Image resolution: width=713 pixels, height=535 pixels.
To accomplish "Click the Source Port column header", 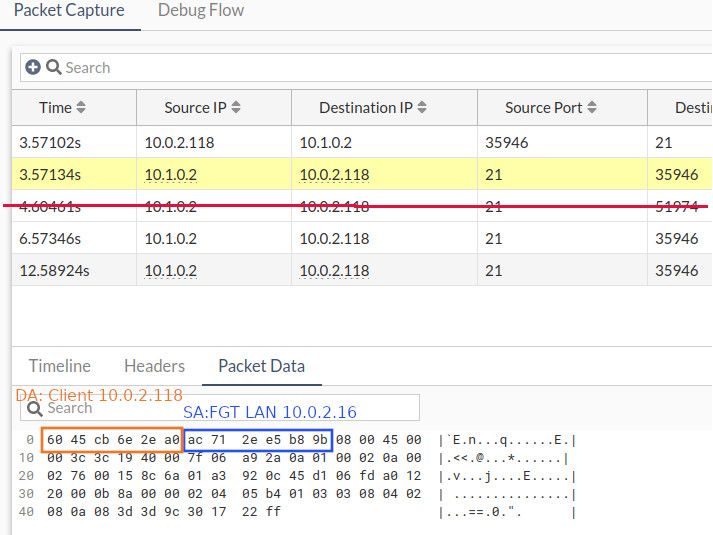I will pos(562,108).
